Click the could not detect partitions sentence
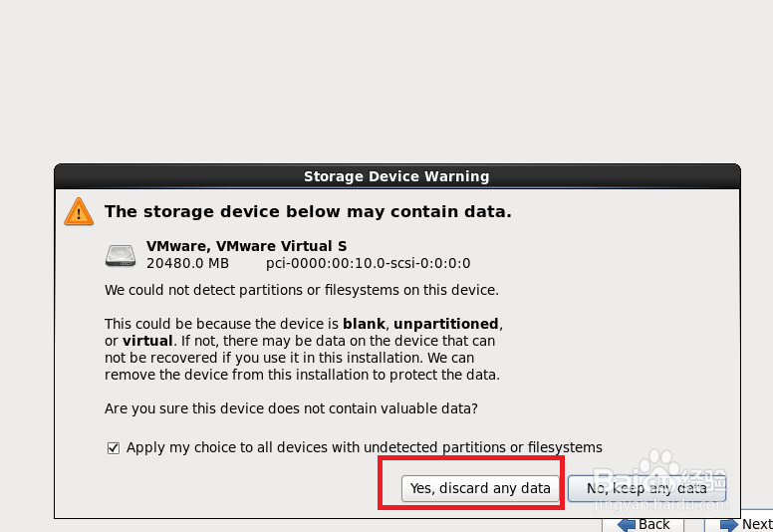 click(301, 290)
